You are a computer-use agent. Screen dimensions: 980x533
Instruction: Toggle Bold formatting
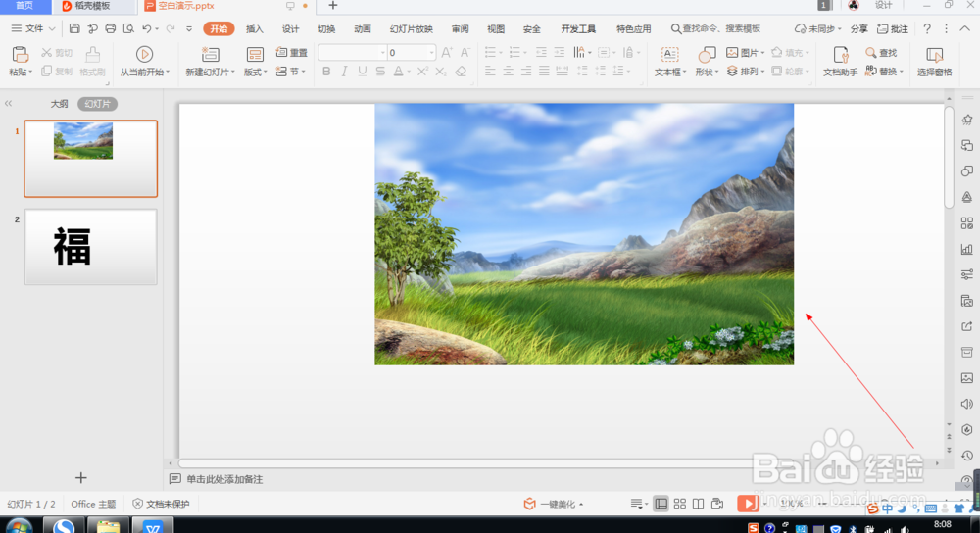click(x=326, y=72)
